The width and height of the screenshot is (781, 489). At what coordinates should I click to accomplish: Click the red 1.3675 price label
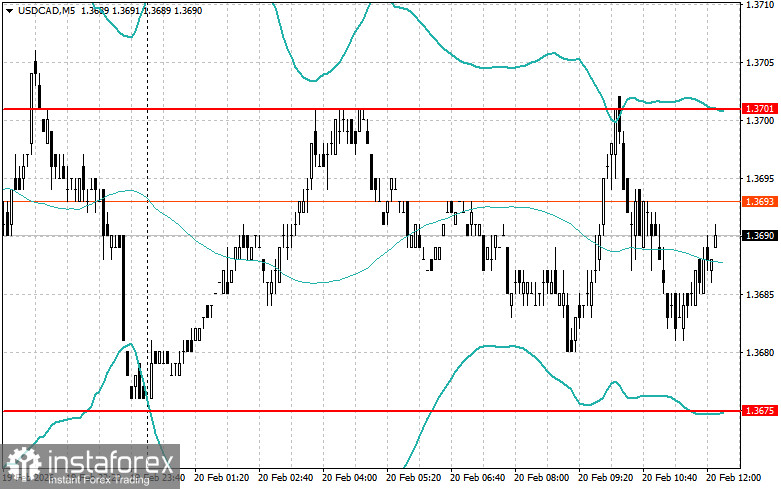tap(760, 411)
